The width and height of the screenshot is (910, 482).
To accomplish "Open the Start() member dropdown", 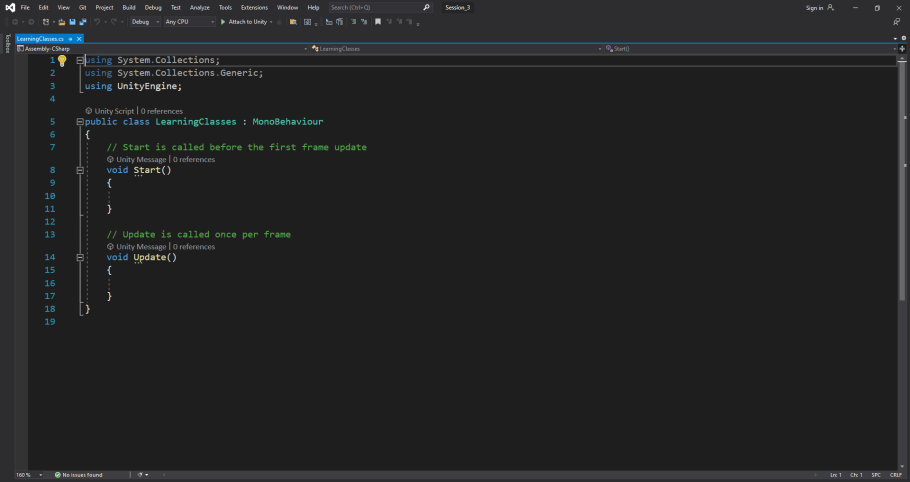I will (x=750, y=49).
